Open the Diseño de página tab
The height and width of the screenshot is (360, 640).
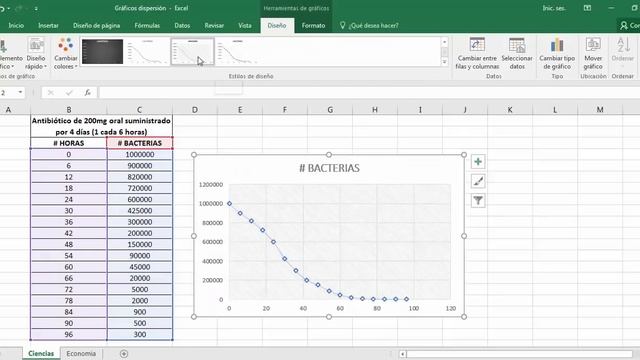coord(96,25)
